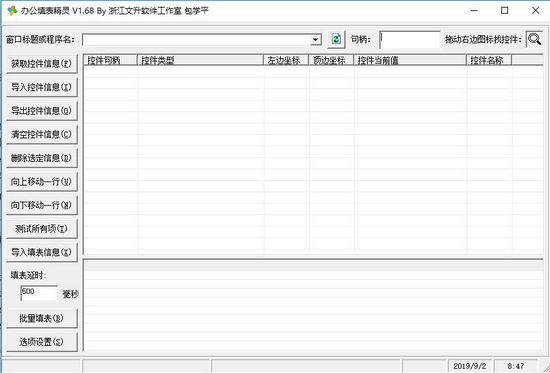This screenshot has height=373, width=550.
Task: Click the 控件名称 column header
Action: coord(489,60)
